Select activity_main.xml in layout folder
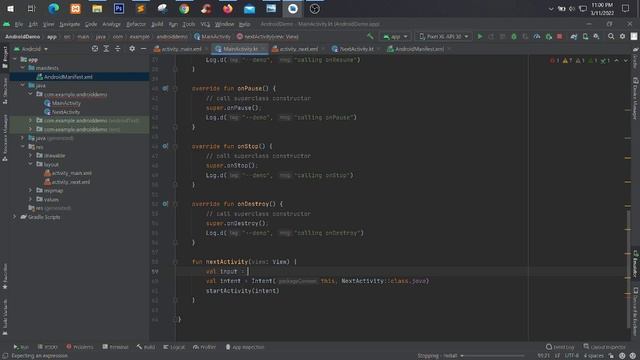Viewport: 640px width, 360px height. coord(71,173)
